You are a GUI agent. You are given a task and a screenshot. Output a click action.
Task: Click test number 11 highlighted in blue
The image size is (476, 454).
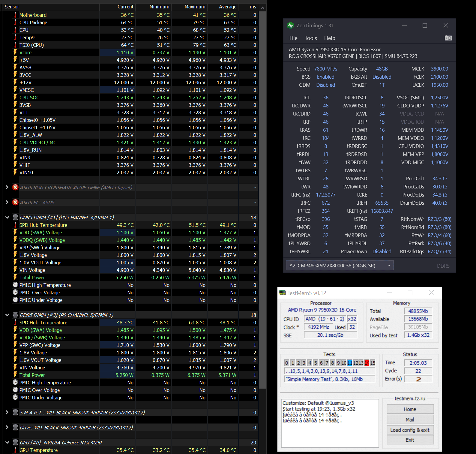(350, 363)
